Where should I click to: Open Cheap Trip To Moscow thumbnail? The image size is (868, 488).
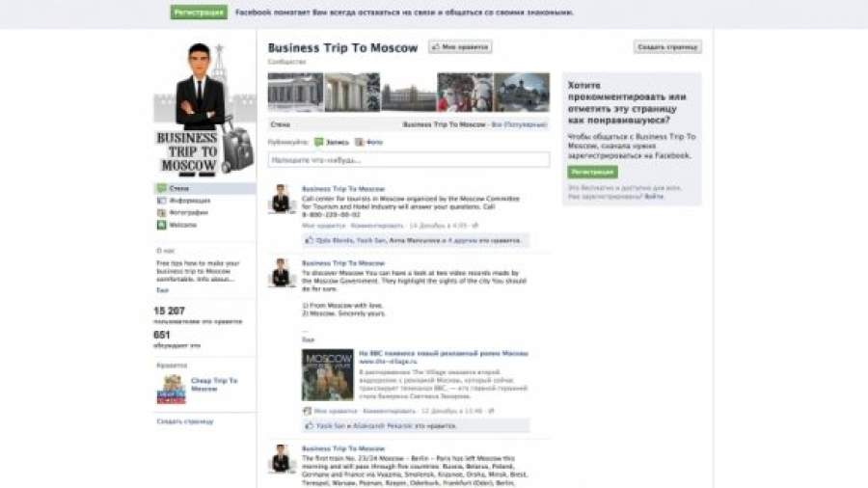click(171, 390)
